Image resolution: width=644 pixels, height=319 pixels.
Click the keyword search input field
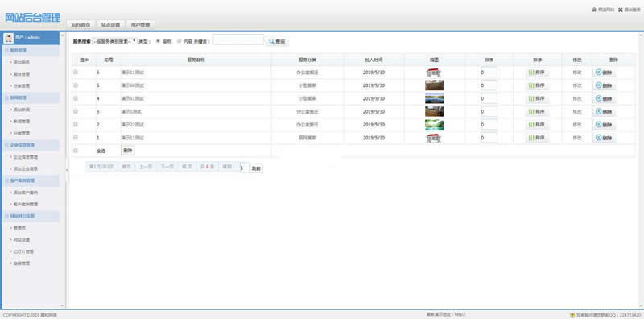pyautogui.click(x=237, y=40)
